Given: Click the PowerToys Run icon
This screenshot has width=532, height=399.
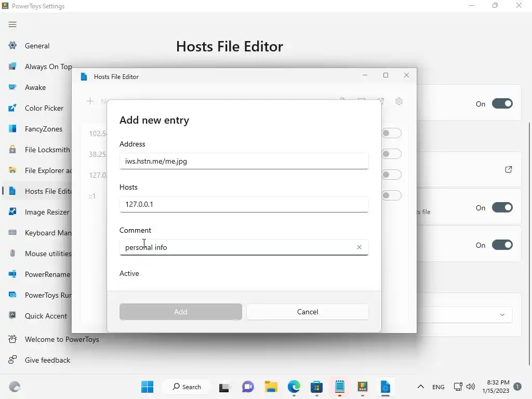Looking at the screenshot, I should 12,295.
